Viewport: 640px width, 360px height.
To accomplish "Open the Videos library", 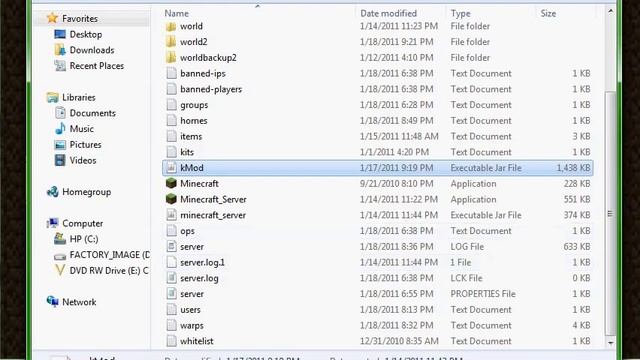I will point(83,160).
